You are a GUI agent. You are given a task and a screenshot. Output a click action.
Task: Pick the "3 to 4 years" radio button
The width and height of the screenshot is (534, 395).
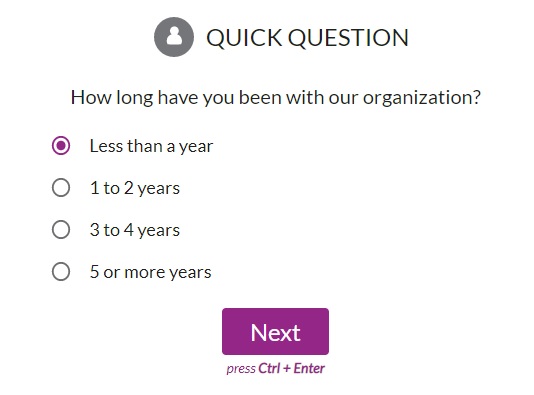(x=61, y=230)
